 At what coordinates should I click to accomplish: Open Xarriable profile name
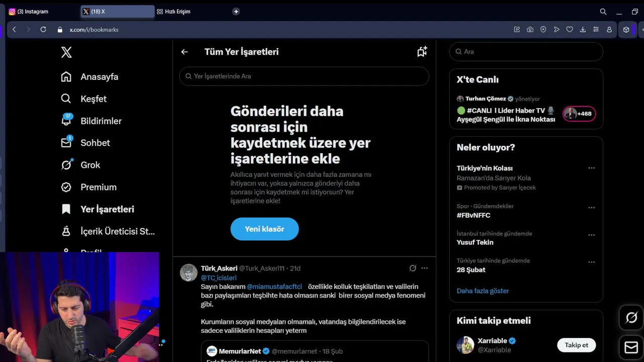pyautogui.click(x=492, y=341)
